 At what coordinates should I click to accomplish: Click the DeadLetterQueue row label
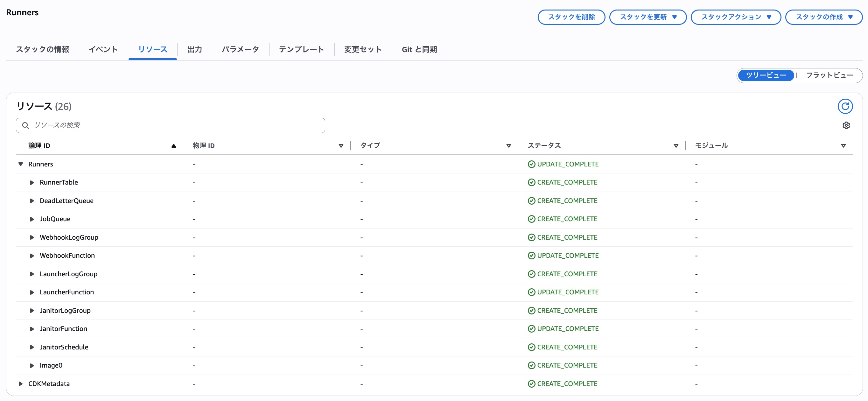click(x=66, y=201)
